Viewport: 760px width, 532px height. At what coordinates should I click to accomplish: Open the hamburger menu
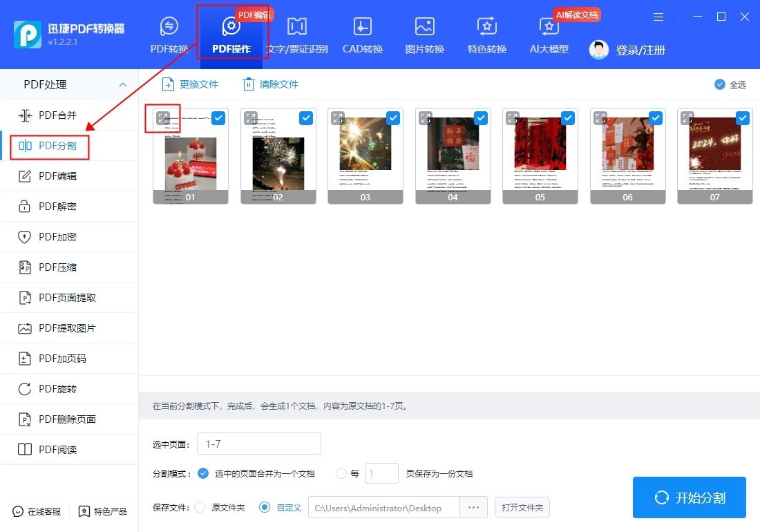[658, 17]
